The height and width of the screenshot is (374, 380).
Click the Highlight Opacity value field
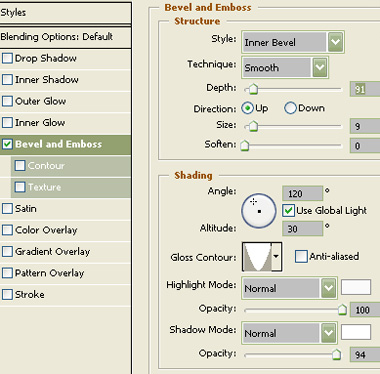[365, 310]
